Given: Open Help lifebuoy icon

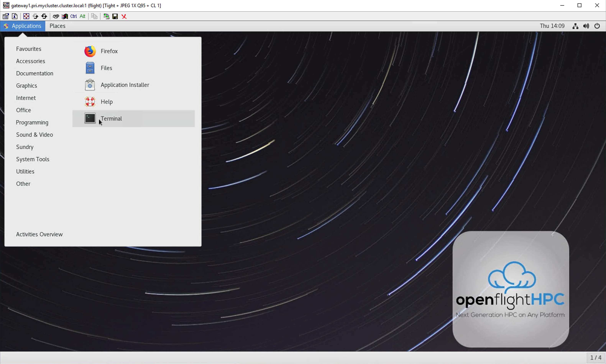Looking at the screenshot, I should point(90,102).
